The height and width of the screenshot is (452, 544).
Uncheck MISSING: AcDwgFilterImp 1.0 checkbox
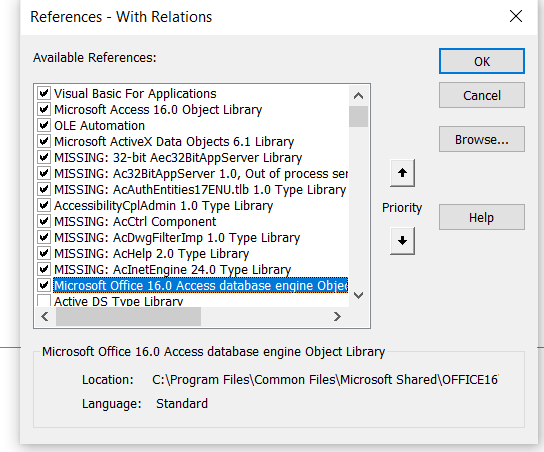point(44,237)
